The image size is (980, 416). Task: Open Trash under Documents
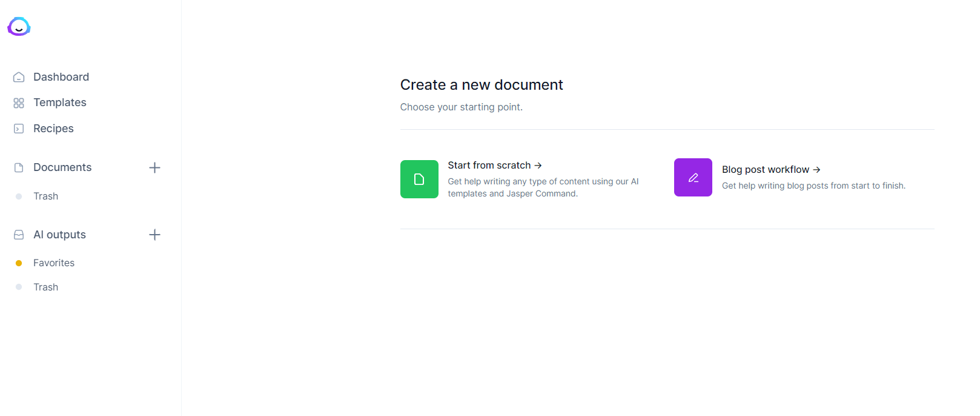pyautogui.click(x=46, y=196)
